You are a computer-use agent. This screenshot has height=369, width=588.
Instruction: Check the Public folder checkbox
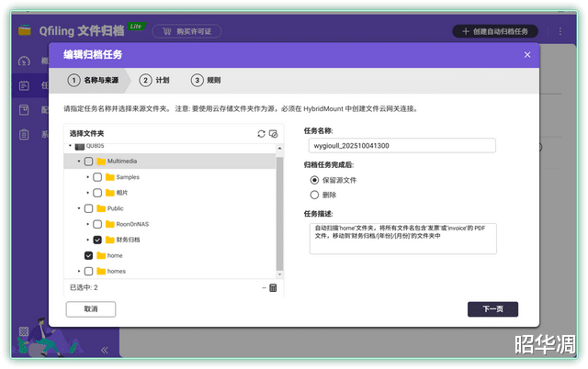coord(88,208)
